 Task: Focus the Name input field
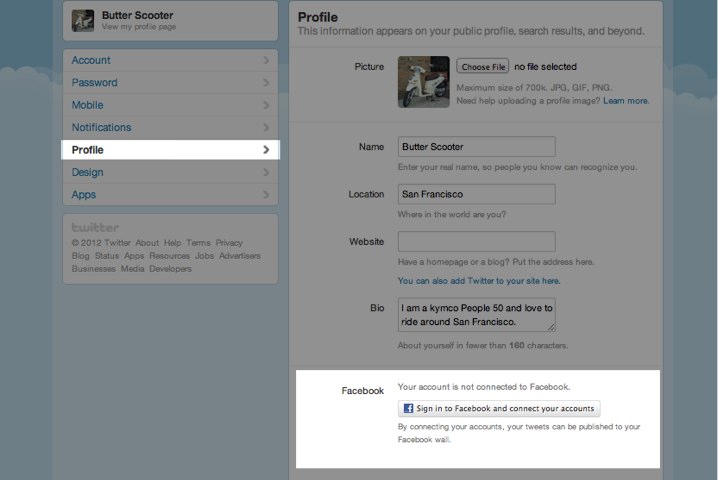pyautogui.click(x=477, y=147)
